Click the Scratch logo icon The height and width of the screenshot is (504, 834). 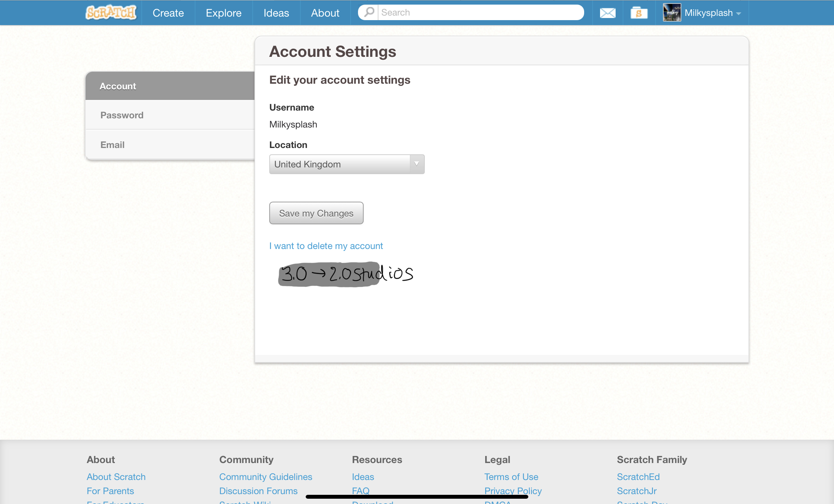pyautogui.click(x=111, y=13)
